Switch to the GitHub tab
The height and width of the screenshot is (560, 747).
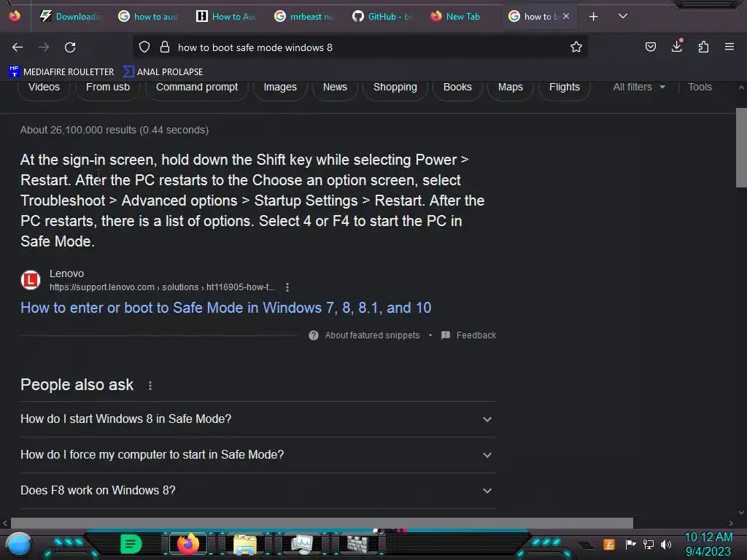coord(382,17)
